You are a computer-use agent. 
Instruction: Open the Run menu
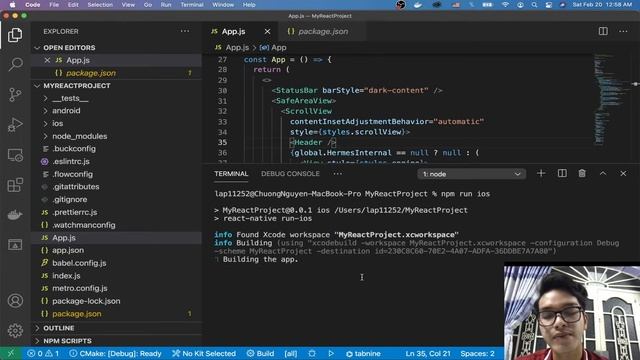point(166,5)
